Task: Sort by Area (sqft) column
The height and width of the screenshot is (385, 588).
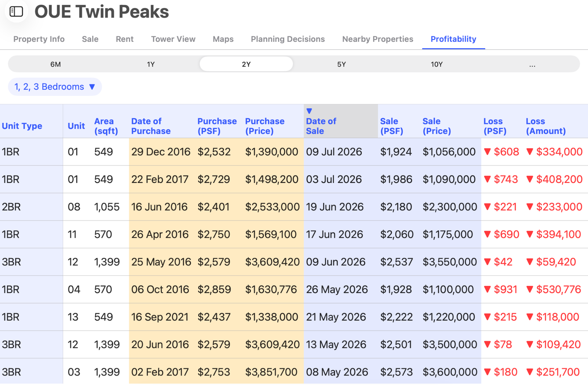Action: (x=106, y=126)
